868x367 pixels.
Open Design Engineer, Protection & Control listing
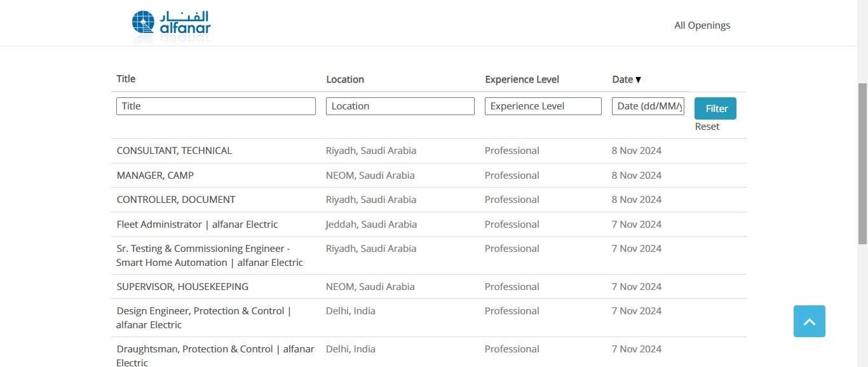[x=203, y=318]
